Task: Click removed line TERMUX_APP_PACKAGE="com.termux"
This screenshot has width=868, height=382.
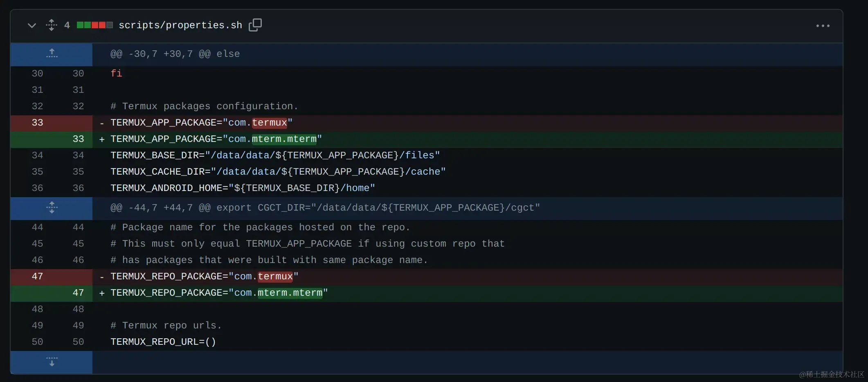Action: pyautogui.click(x=202, y=123)
